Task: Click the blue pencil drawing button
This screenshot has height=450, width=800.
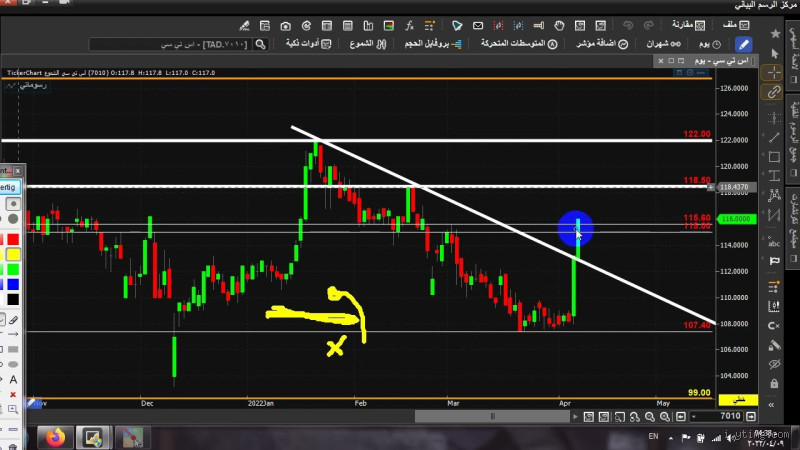Action: [x=743, y=44]
